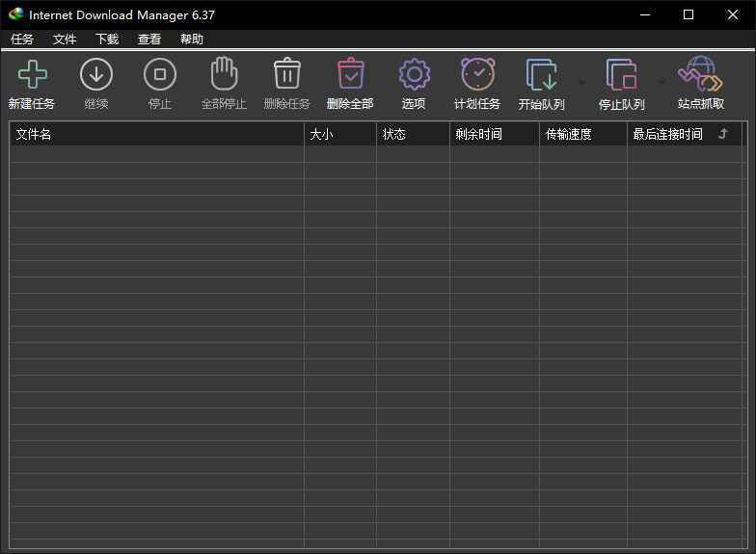
Task: Open the 下载 menu
Action: click(x=107, y=39)
